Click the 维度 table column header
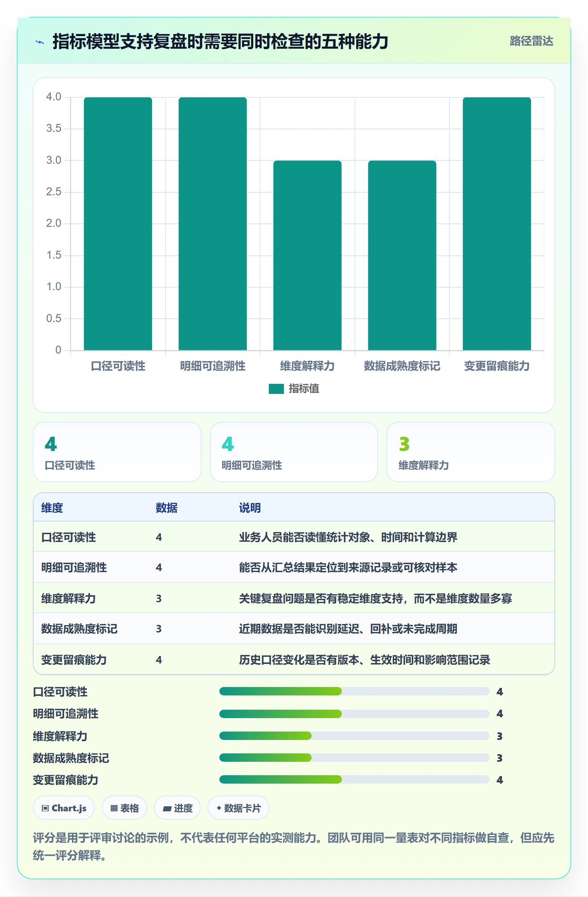Screen dimensions: 588x897 point(52,508)
